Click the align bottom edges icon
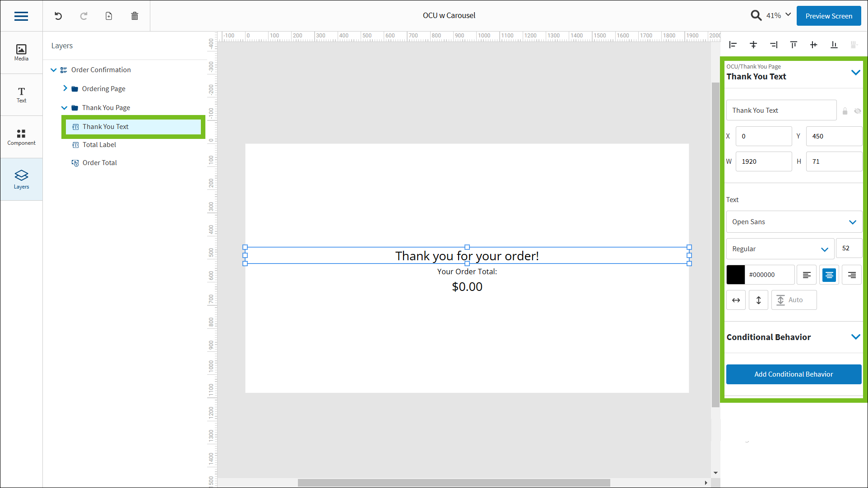Image resolution: width=868 pixels, height=488 pixels. [834, 45]
